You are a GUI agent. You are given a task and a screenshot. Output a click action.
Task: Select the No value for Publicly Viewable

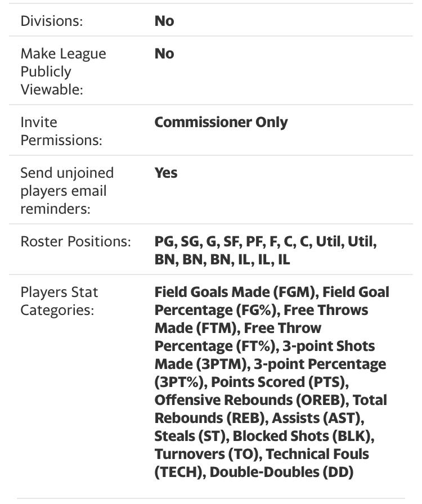(x=164, y=53)
